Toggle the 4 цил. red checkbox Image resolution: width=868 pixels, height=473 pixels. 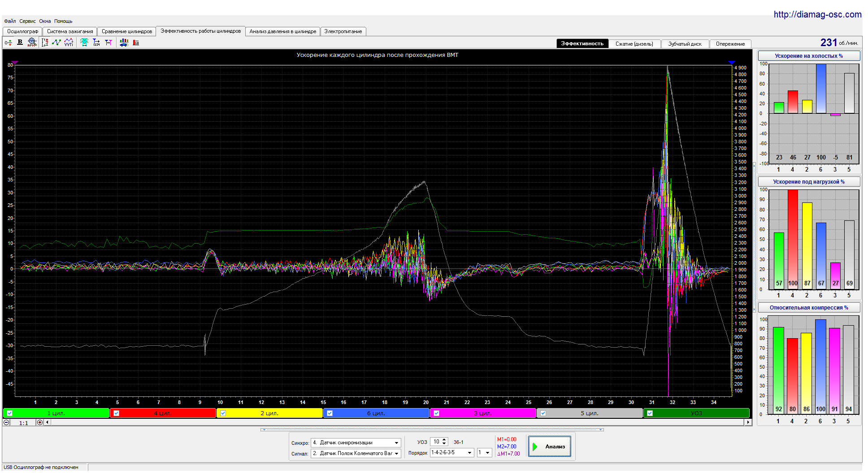[117, 413]
